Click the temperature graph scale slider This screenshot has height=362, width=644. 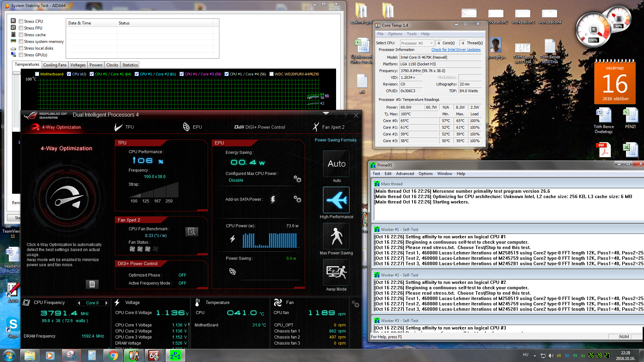point(16,73)
